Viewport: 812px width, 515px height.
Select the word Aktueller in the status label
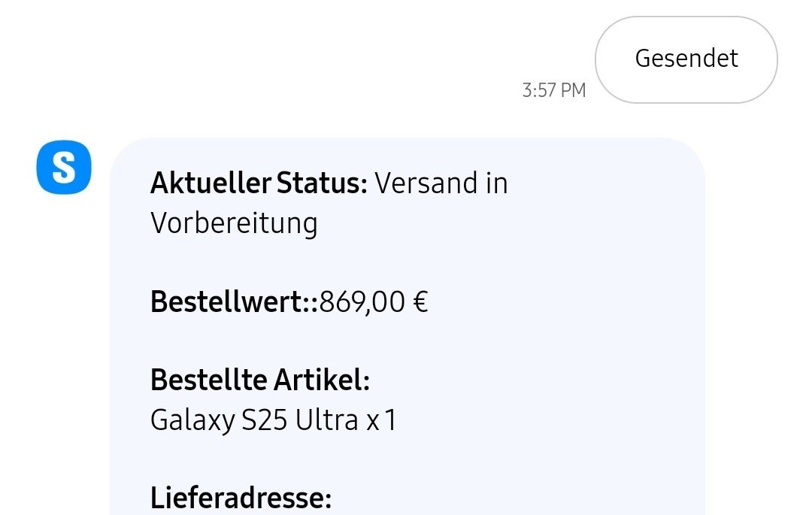tap(211, 183)
